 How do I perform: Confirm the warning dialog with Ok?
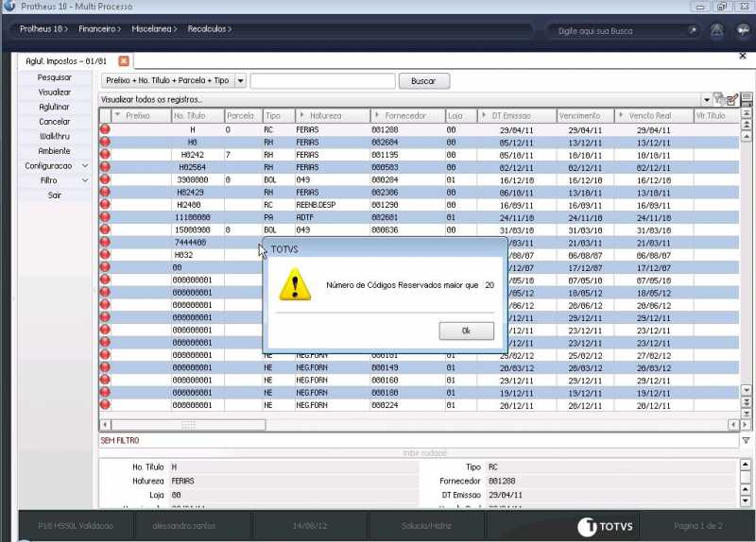click(466, 330)
